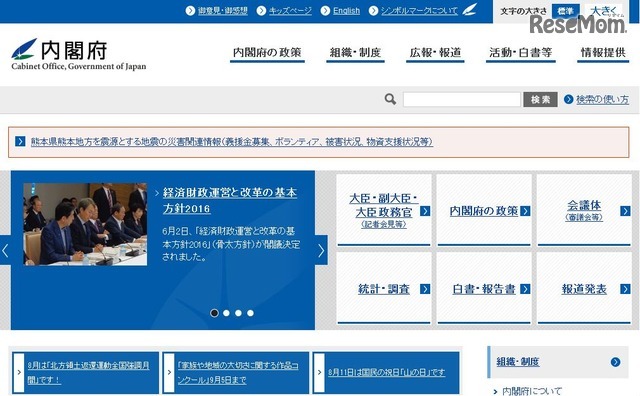Click chevron on 北方領土返還運動 banner
The height and width of the screenshot is (396, 640).
click(x=19, y=372)
